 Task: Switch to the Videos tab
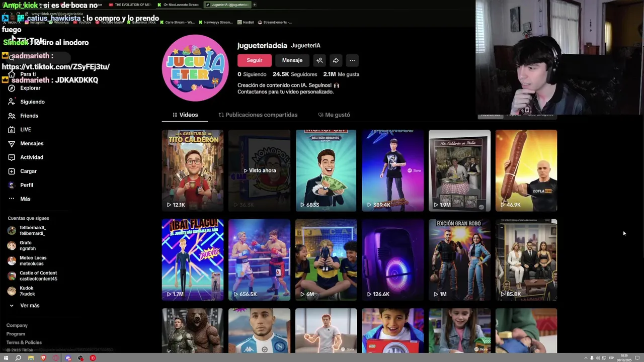(x=185, y=115)
